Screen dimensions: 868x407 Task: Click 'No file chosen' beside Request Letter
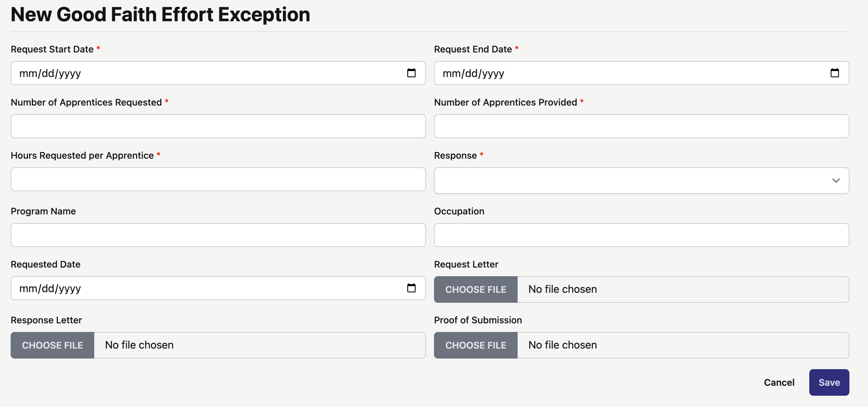pyautogui.click(x=562, y=289)
